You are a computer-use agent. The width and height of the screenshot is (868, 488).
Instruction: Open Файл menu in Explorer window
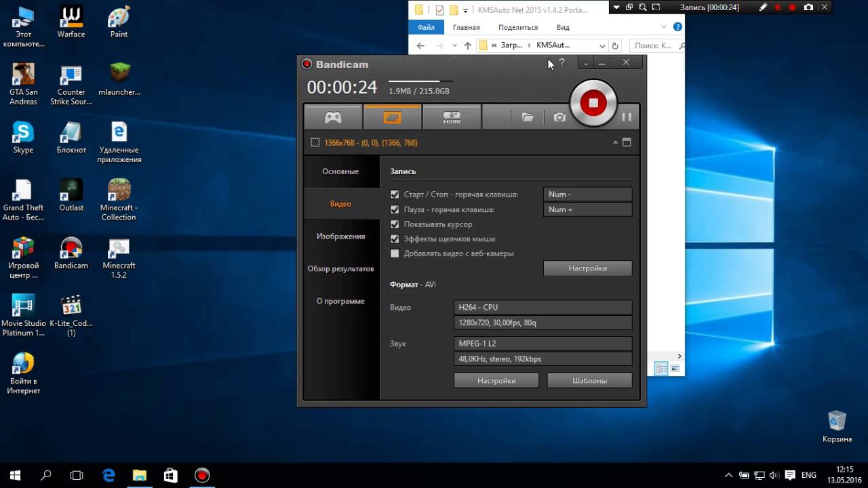[426, 27]
